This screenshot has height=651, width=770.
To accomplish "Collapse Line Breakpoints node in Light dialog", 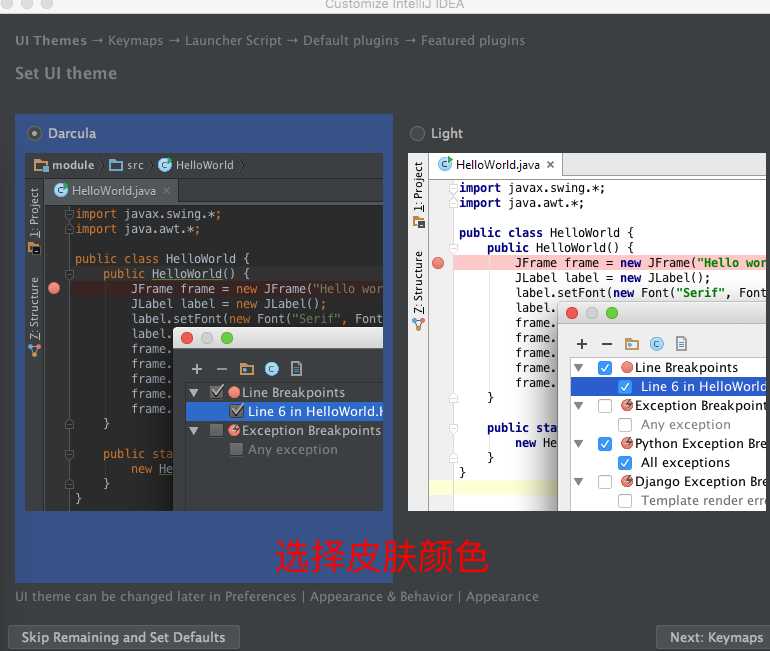I will [x=579, y=367].
